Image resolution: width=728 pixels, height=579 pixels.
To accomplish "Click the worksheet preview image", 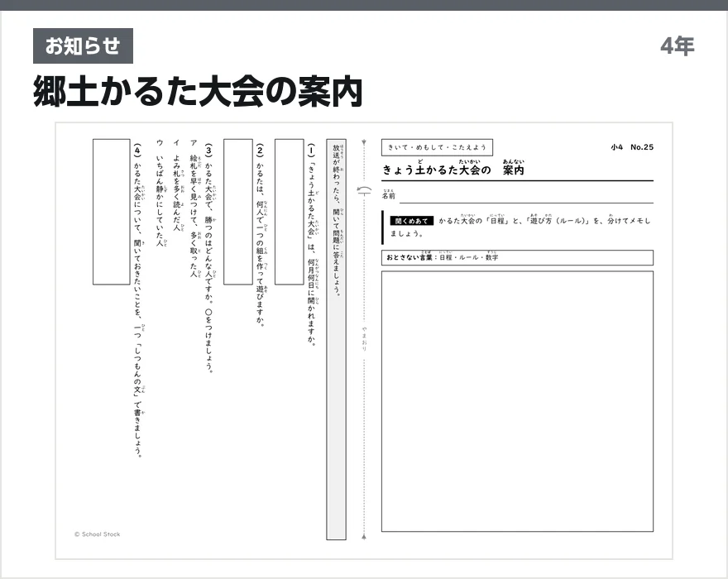I will [x=364, y=342].
